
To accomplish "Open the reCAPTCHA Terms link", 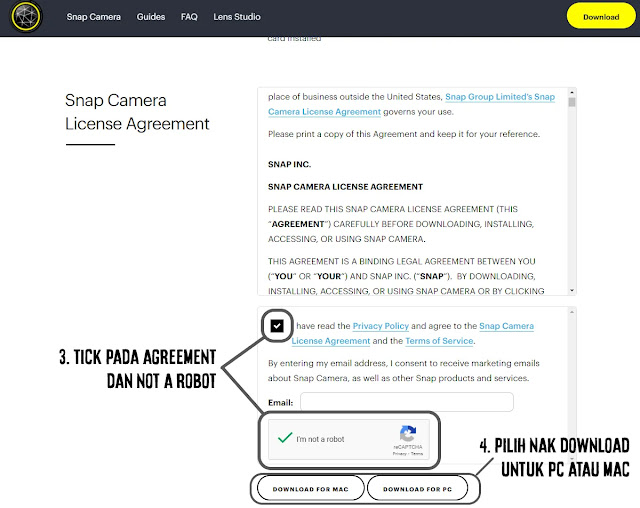I will point(417,454).
